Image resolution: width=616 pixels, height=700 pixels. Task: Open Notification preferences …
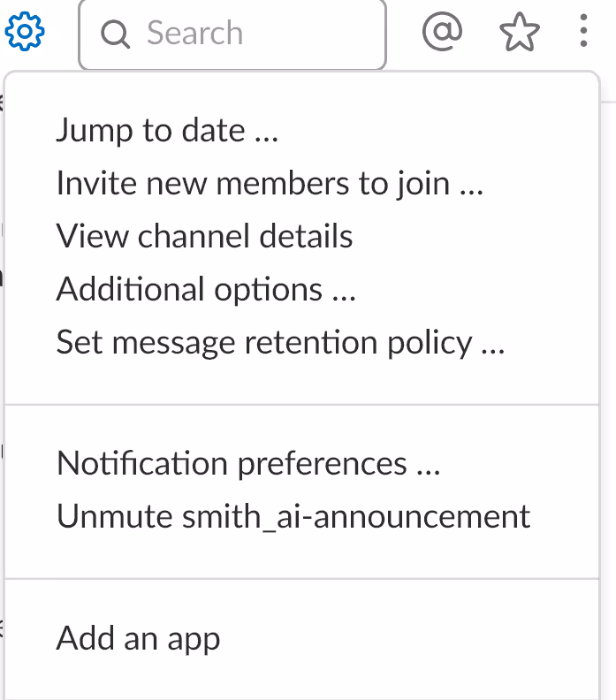(x=248, y=463)
